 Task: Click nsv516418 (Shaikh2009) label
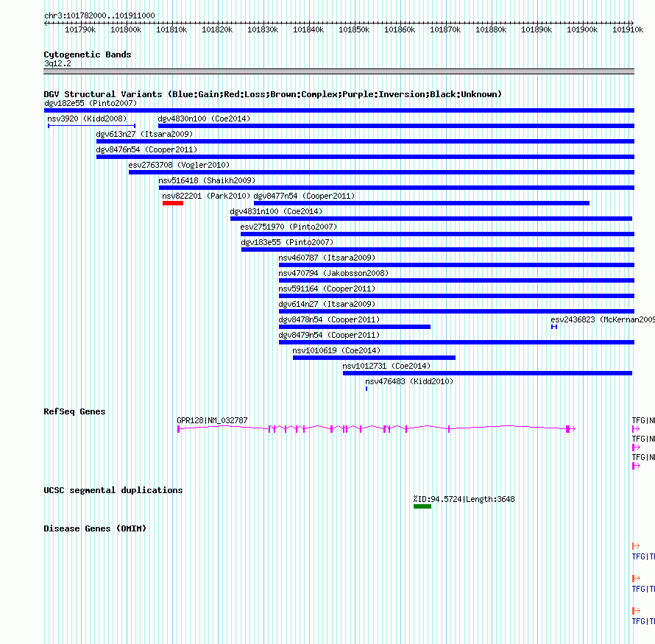(x=207, y=180)
